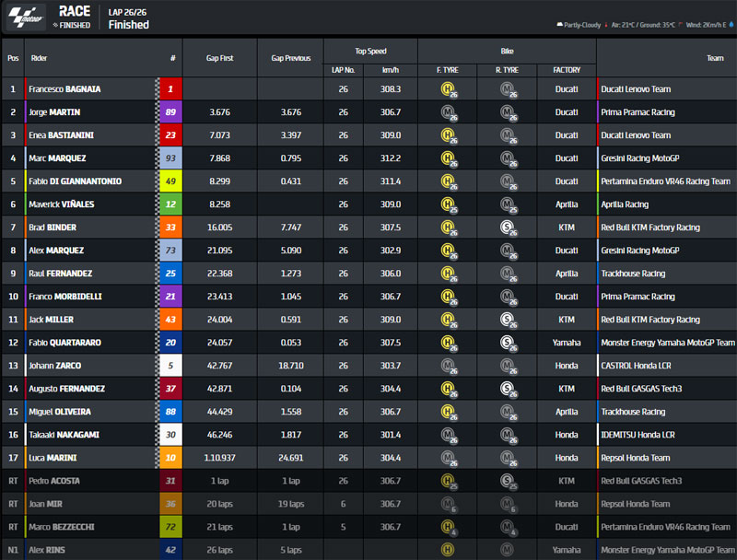Open the RACE session title
Screen dimensions: 737x560
click(74, 11)
